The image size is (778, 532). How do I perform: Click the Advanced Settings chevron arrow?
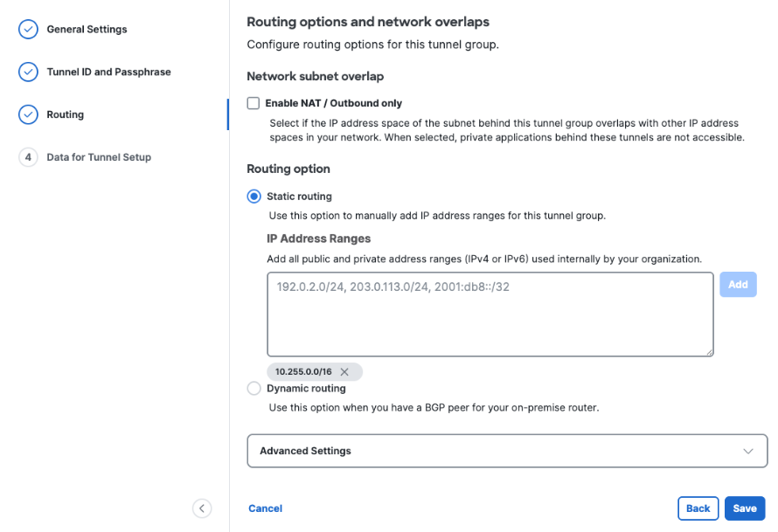point(748,451)
